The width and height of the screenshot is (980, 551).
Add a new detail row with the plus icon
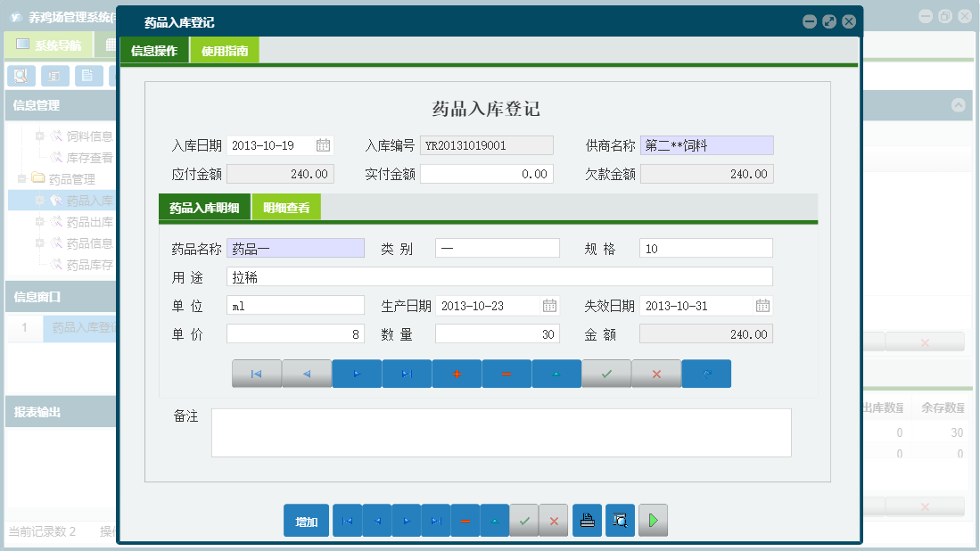tap(457, 374)
